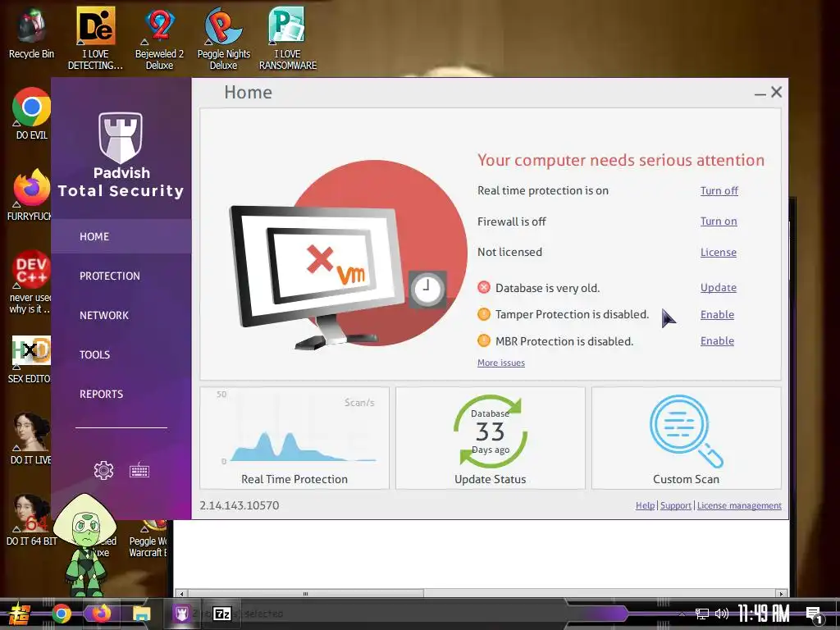Viewport: 840px width, 630px height.
Task: Open the notification center icon
Action: [814, 615]
